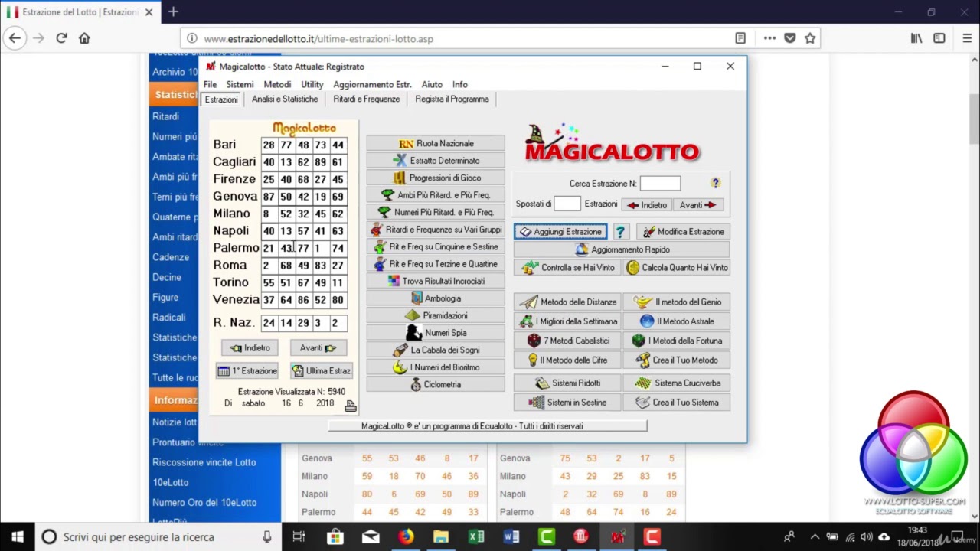980x551 pixels.
Task: Click Modifica Estrazione button
Action: (x=682, y=231)
